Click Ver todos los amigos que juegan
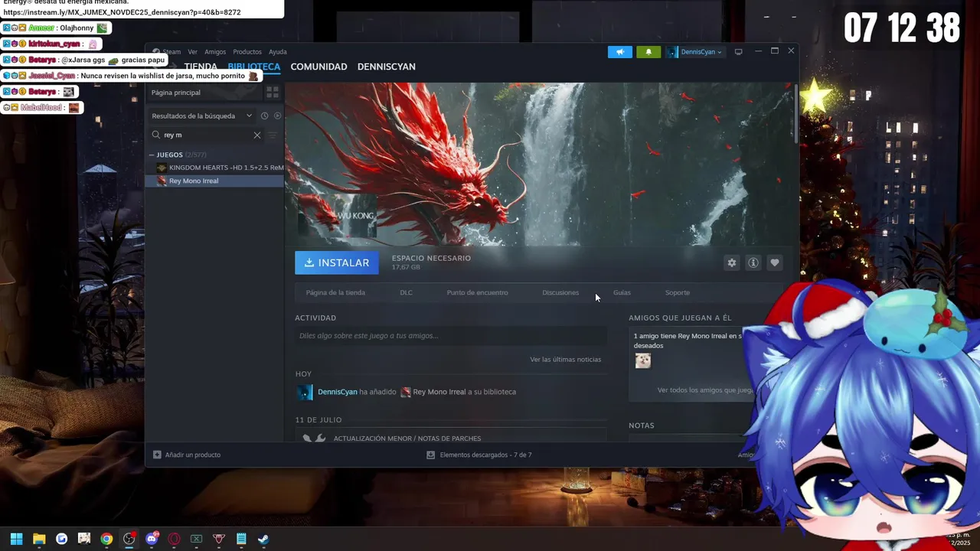Image resolution: width=980 pixels, height=551 pixels. pos(706,390)
